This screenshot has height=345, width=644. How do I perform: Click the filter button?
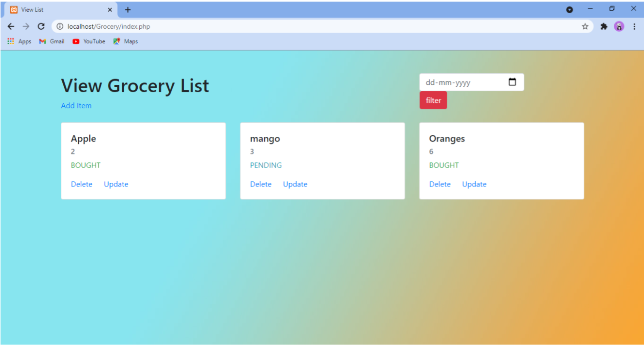click(433, 100)
